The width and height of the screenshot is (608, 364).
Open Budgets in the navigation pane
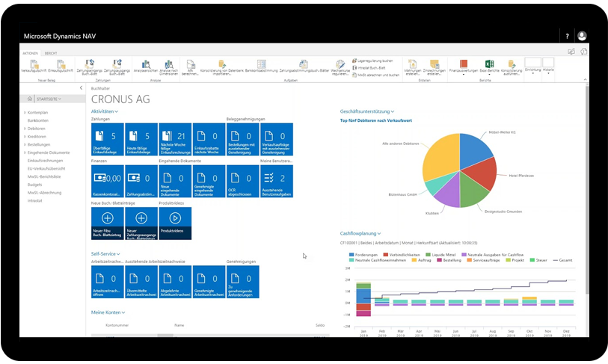(34, 185)
